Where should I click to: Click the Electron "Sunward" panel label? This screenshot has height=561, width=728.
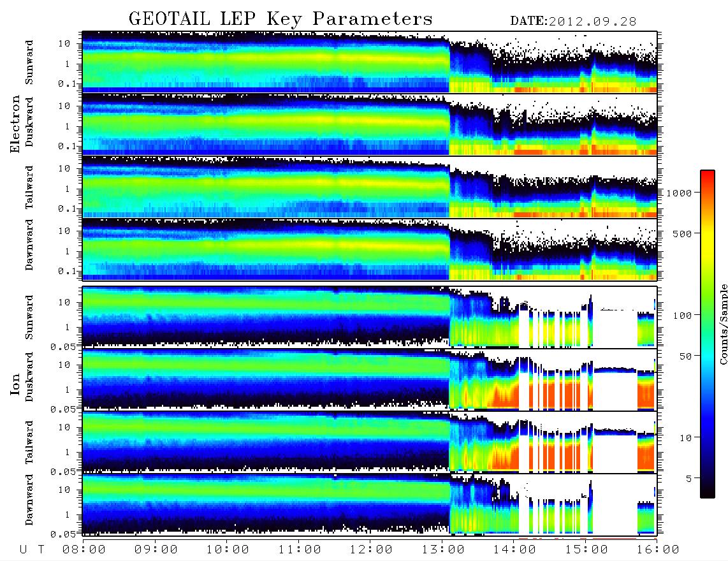29,62
